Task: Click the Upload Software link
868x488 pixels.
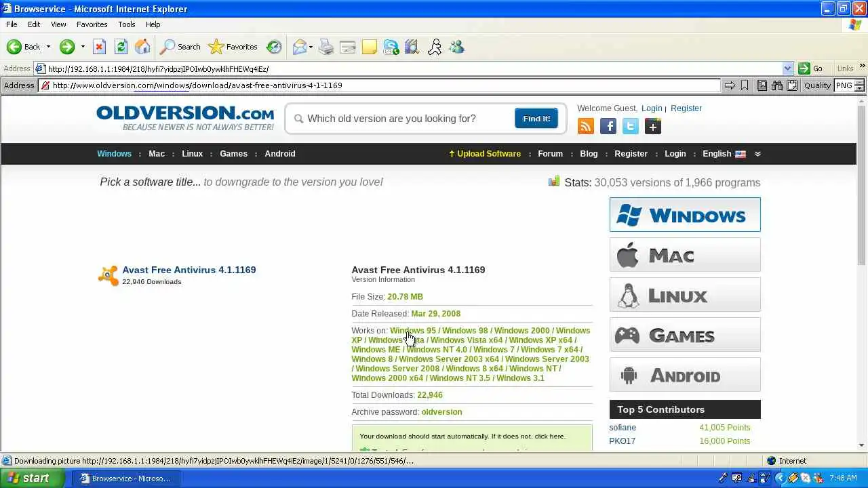Action: click(x=484, y=154)
